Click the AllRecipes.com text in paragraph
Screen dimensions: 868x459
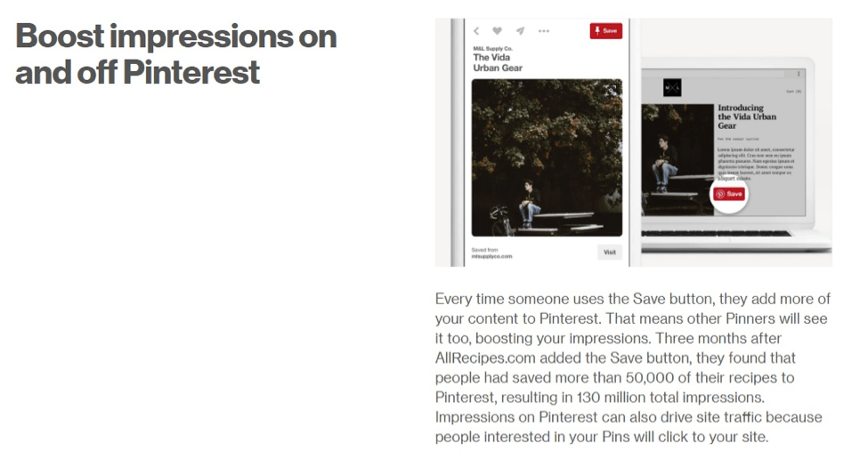pos(485,358)
